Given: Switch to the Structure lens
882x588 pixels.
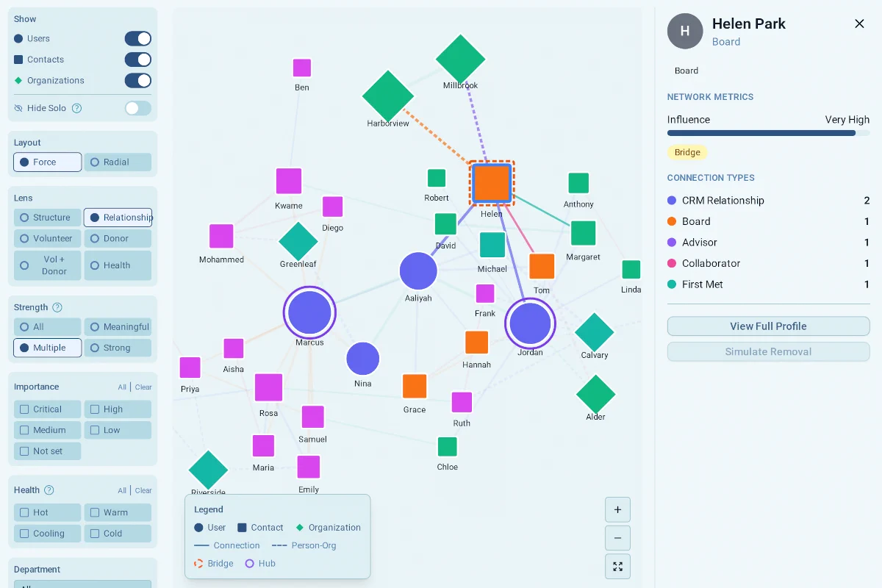Looking at the screenshot, I should point(47,218).
